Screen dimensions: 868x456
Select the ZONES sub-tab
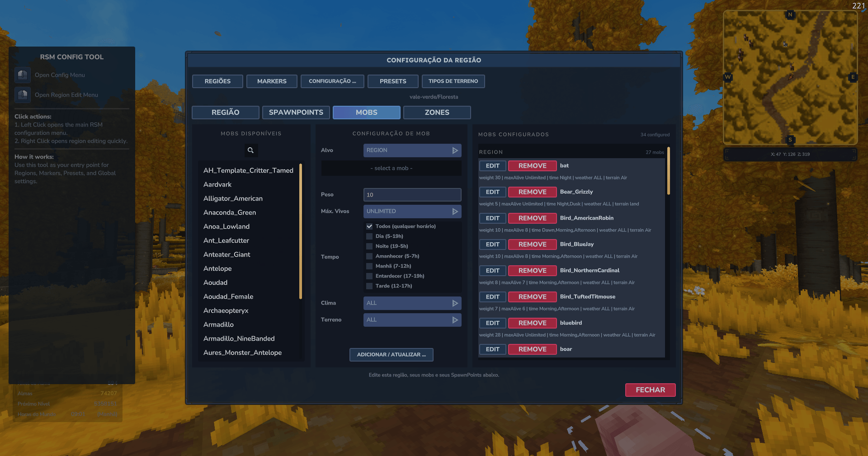[437, 113]
